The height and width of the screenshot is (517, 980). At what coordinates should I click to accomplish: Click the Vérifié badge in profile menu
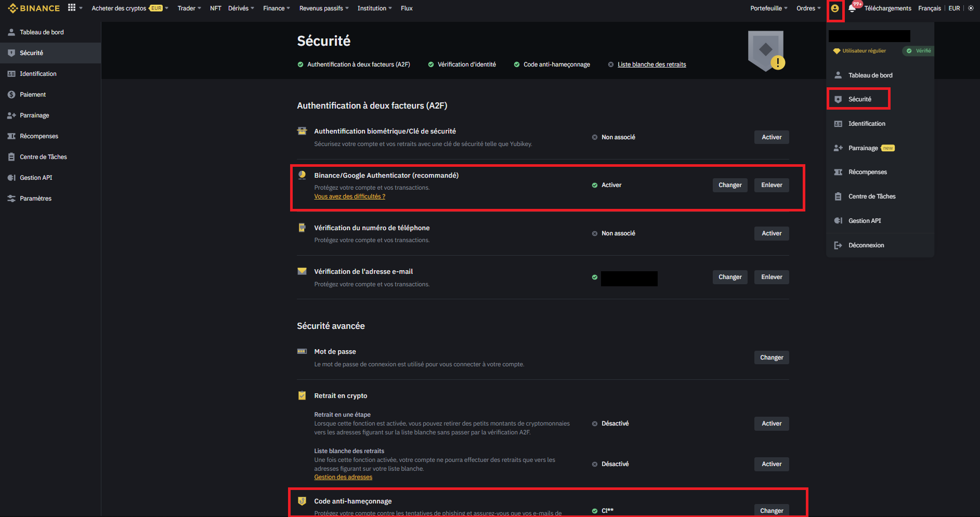click(x=919, y=51)
